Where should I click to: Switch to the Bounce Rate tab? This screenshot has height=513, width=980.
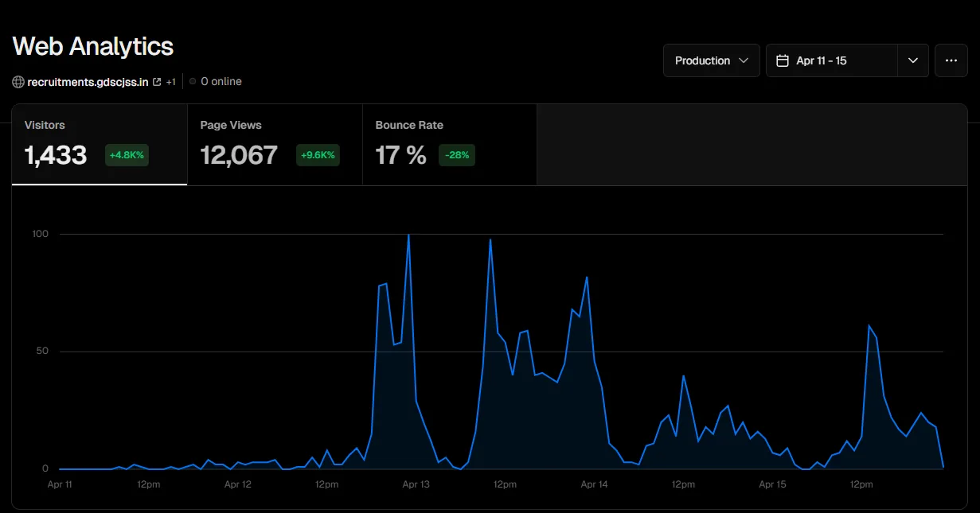point(450,145)
